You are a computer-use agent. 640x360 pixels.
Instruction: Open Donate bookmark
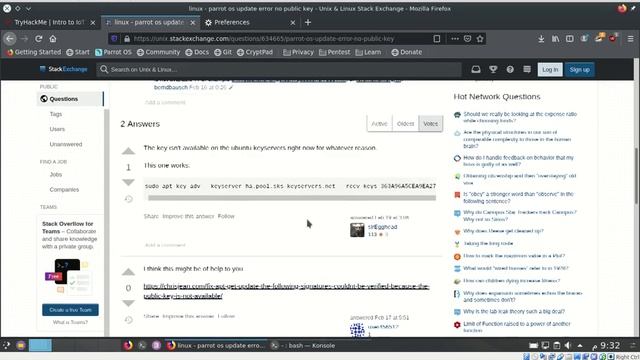pyautogui.click(x=407, y=52)
